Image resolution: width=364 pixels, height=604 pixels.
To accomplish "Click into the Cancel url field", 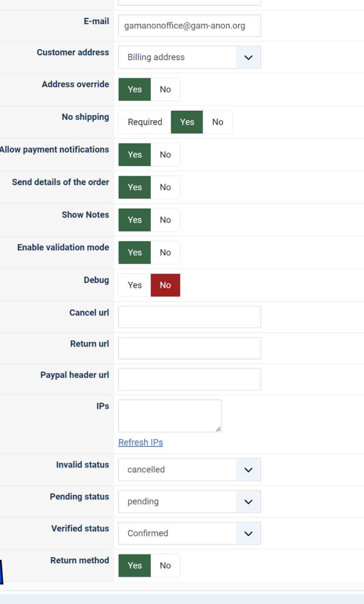I will 190,317.
